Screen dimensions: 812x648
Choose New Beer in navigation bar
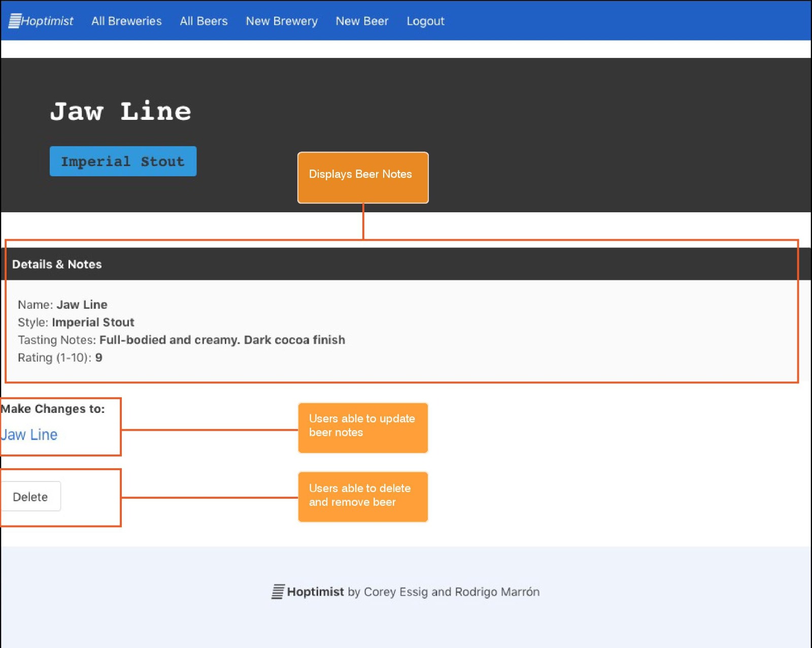pyautogui.click(x=362, y=21)
